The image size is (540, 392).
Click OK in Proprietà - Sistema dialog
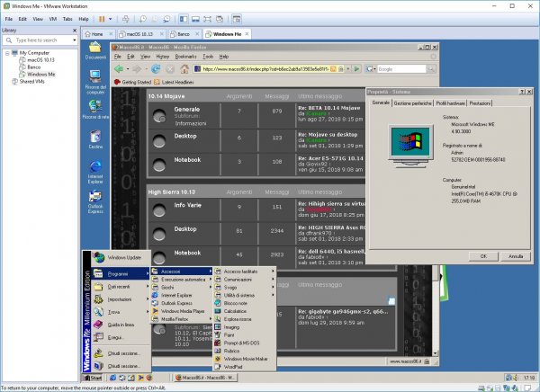tap(483, 256)
